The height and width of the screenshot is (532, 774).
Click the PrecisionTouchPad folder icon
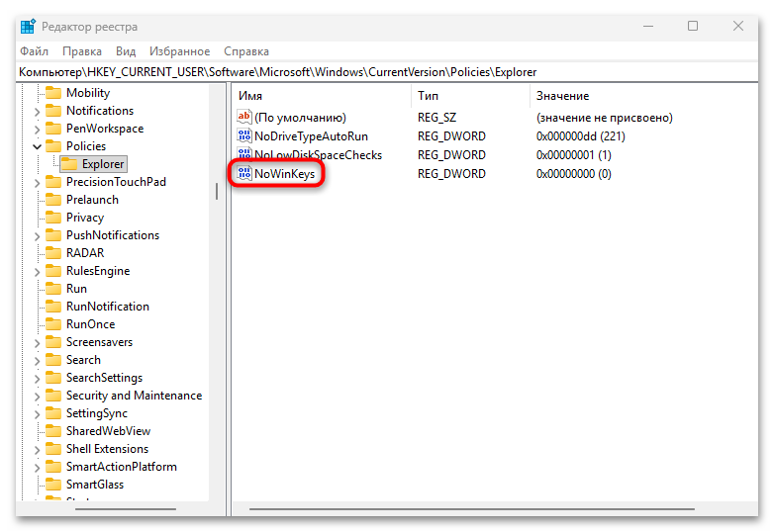tap(53, 182)
